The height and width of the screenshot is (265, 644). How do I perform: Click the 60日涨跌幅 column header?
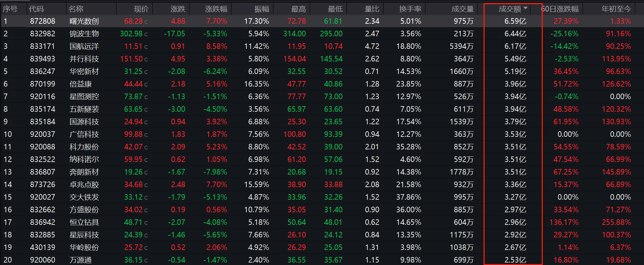pyautogui.click(x=560, y=9)
